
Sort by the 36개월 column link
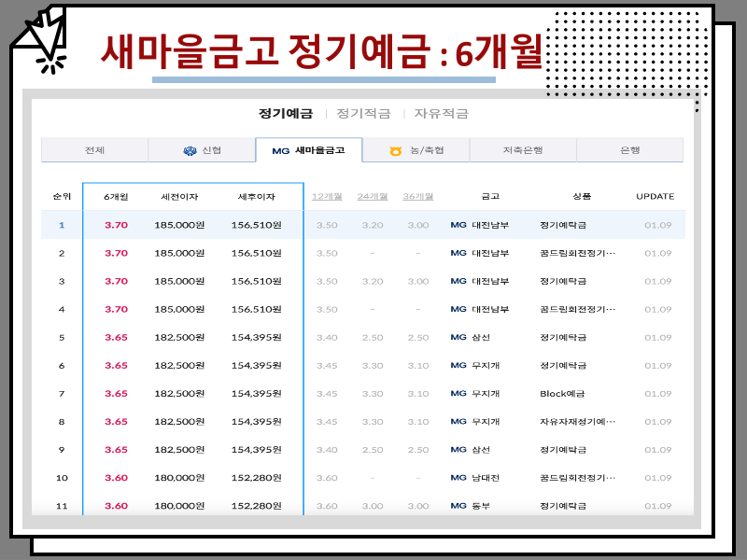417,196
